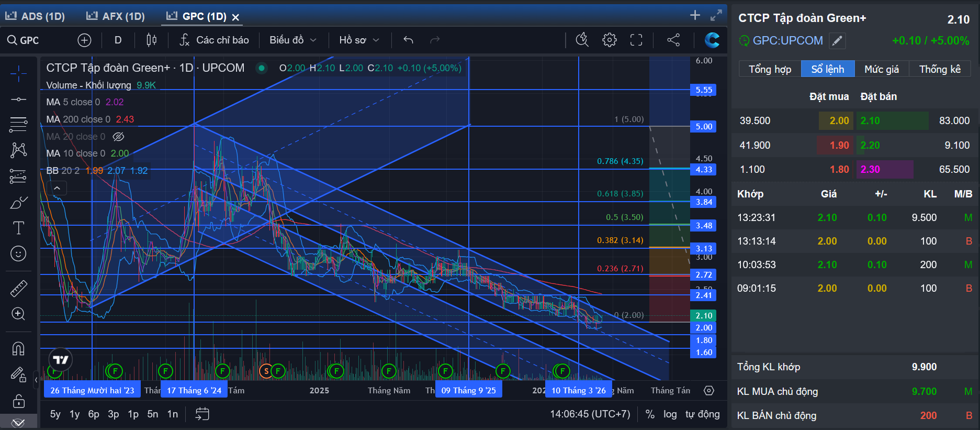Open the emoji icons tool

pos(18,253)
